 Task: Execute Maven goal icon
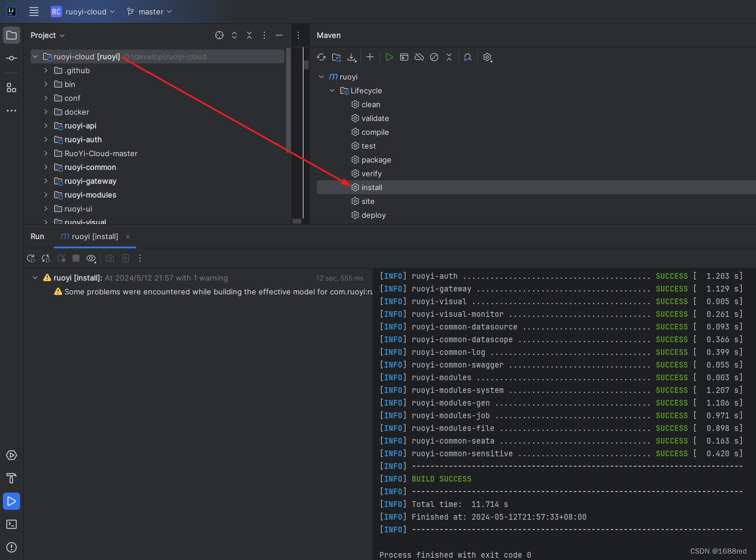tap(404, 57)
